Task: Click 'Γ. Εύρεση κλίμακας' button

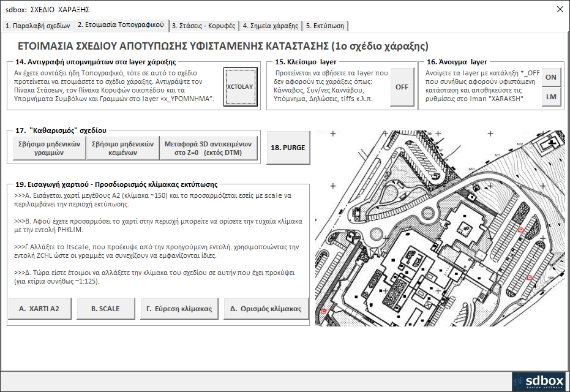Action: [x=179, y=309]
